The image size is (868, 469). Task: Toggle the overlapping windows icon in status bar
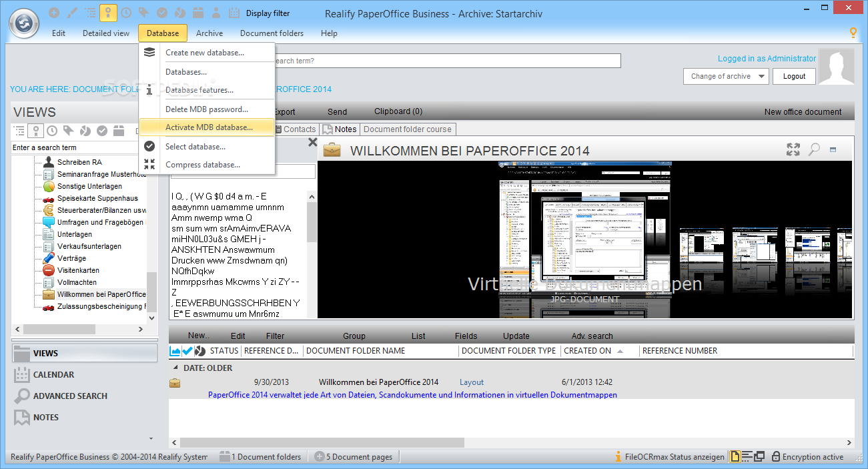[759, 457]
